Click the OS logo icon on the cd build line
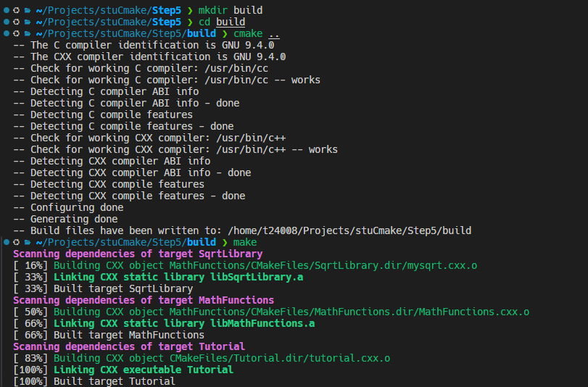The image size is (588, 387). (x=17, y=22)
